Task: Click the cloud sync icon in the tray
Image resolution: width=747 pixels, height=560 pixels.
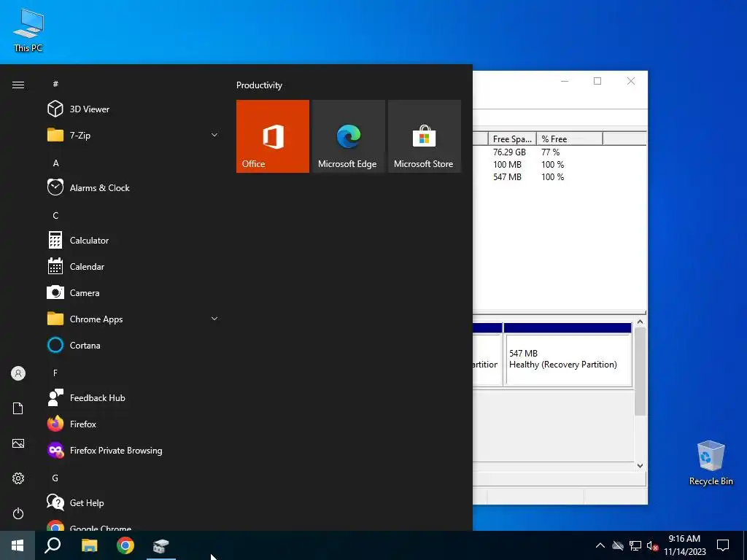Action: click(618, 545)
